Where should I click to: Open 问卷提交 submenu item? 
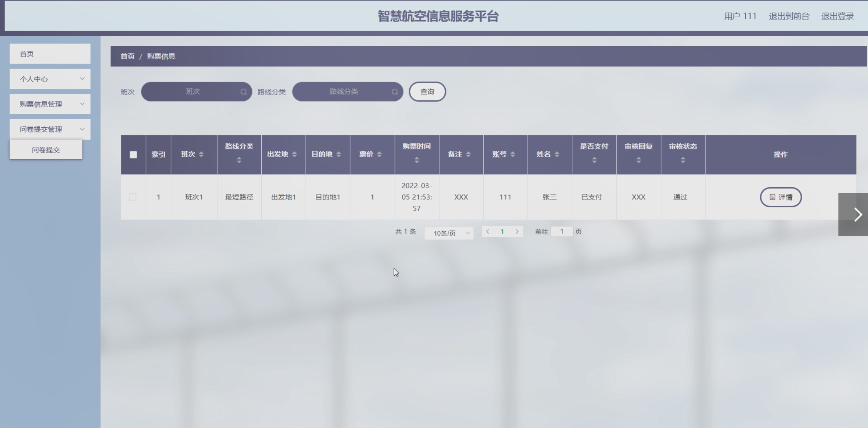[46, 150]
